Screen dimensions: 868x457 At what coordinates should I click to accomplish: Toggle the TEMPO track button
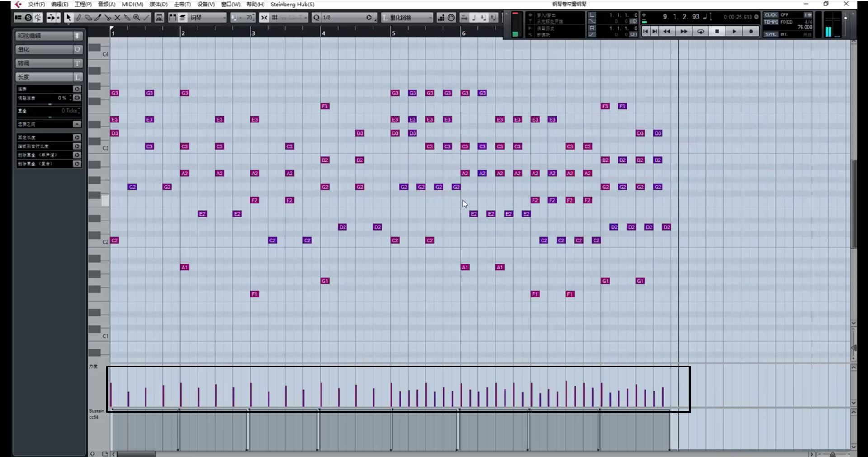click(x=771, y=22)
